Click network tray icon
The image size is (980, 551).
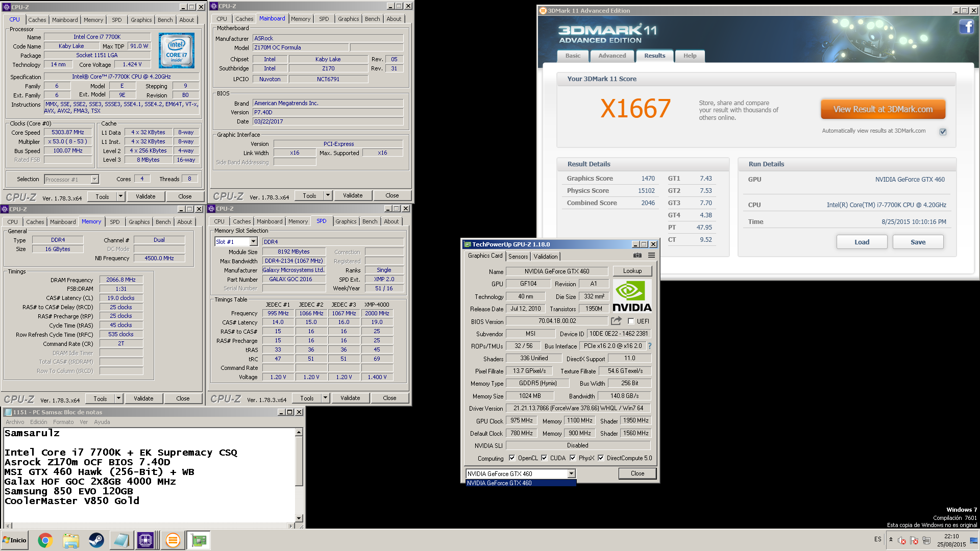pos(926,540)
